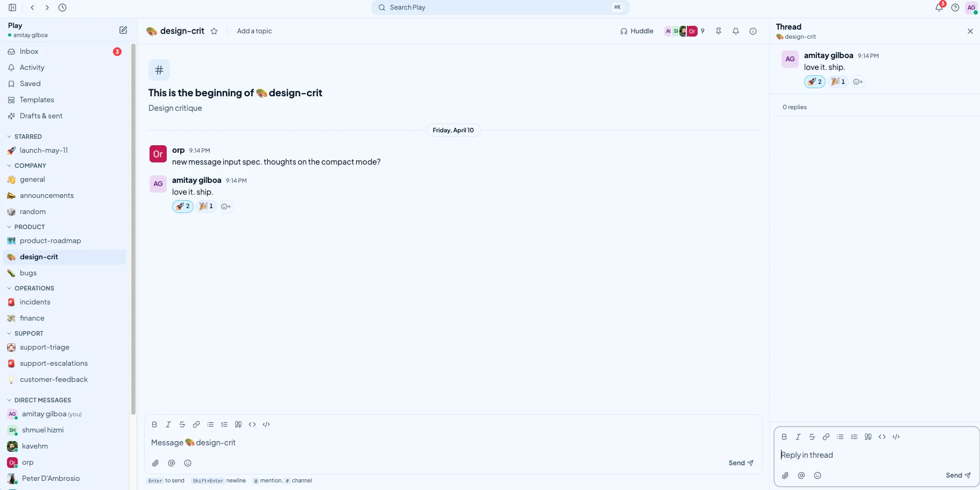980x490 pixels.
Task: Click the Message design-crit input field
Action: point(453,443)
